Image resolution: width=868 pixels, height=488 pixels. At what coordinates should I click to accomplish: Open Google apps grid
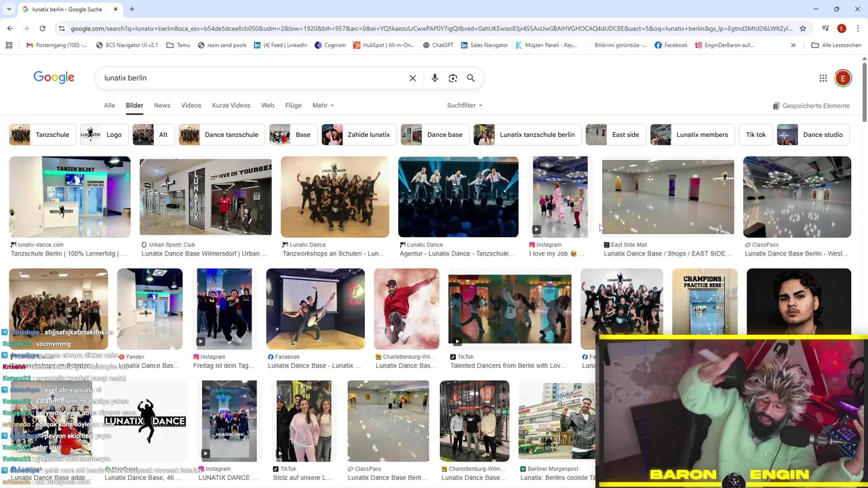click(x=823, y=78)
